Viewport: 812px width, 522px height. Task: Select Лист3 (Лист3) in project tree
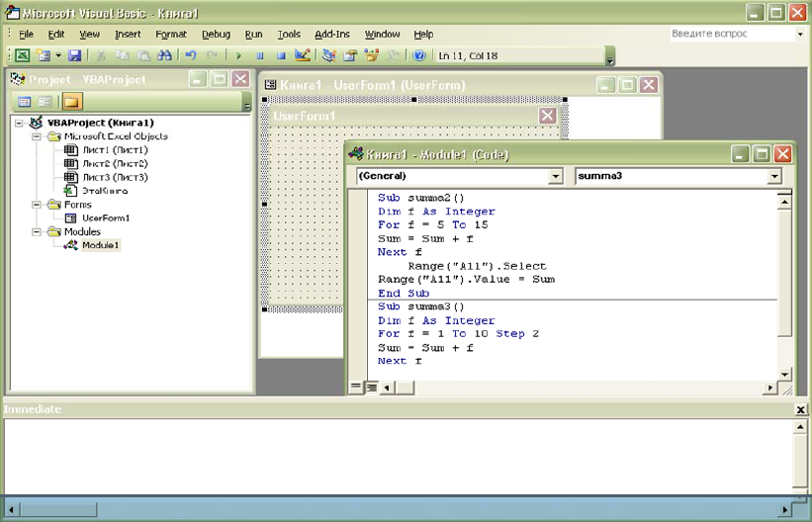106,177
